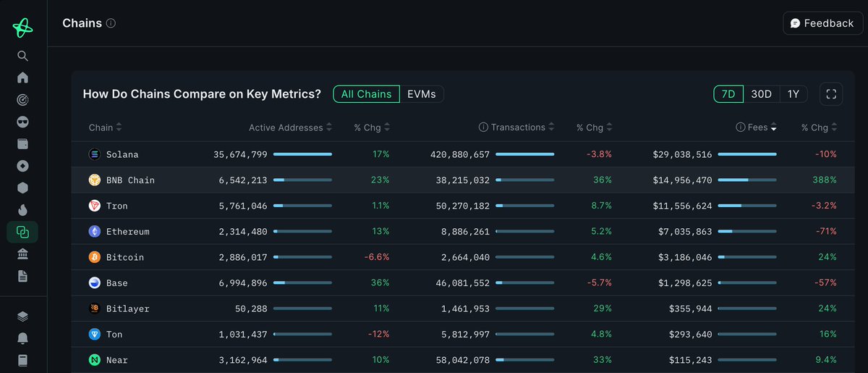The width and height of the screenshot is (868, 373).
Task: Sort by Fees % Chg column
Action: (820, 127)
